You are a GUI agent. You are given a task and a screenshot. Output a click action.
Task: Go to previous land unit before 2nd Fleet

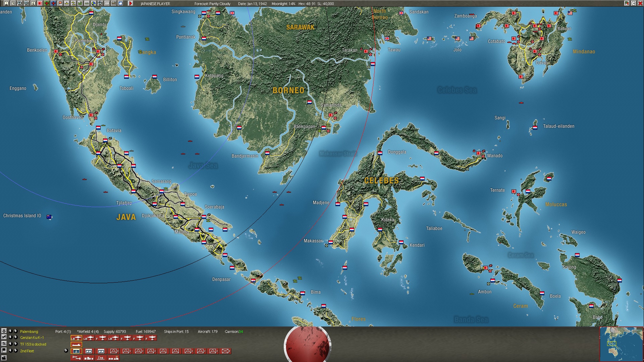click(x=10, y=351)
